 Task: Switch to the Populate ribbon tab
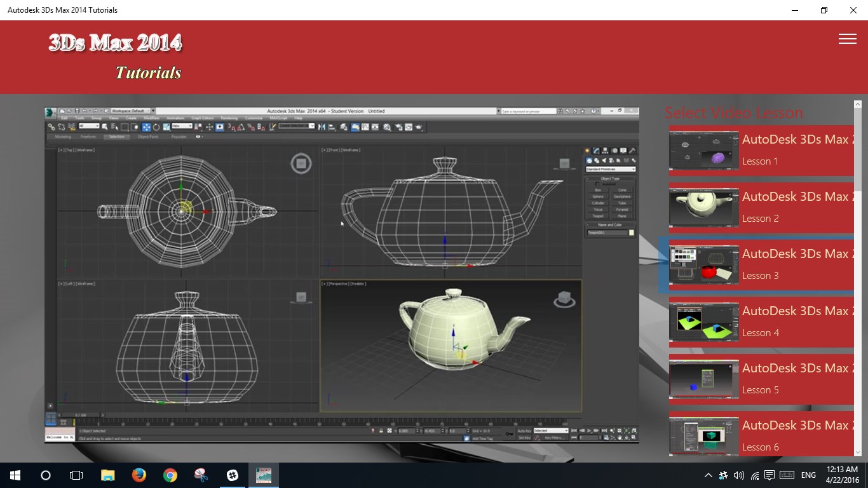click(x=179, y=137)
